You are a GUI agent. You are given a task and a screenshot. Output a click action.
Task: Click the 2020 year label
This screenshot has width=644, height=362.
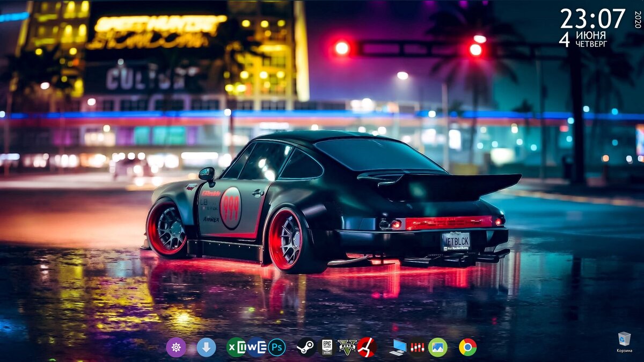click(638, 19)
